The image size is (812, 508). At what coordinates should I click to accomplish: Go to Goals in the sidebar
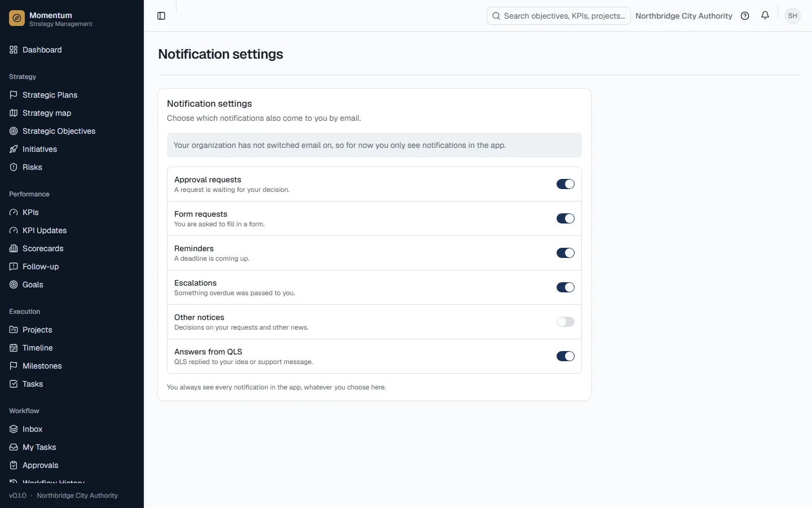[72, 284]
